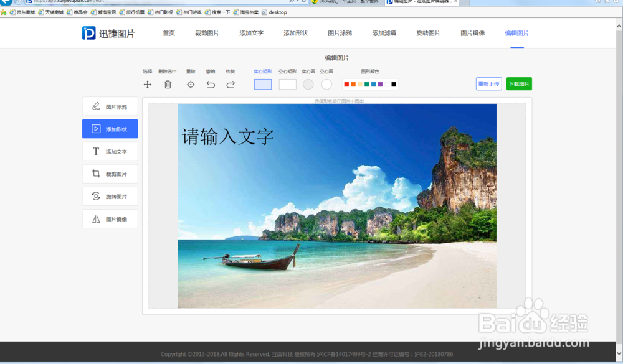Click the green 下载图片 button
The width and height of the screenshot is (623, 364).
point(519,84)
